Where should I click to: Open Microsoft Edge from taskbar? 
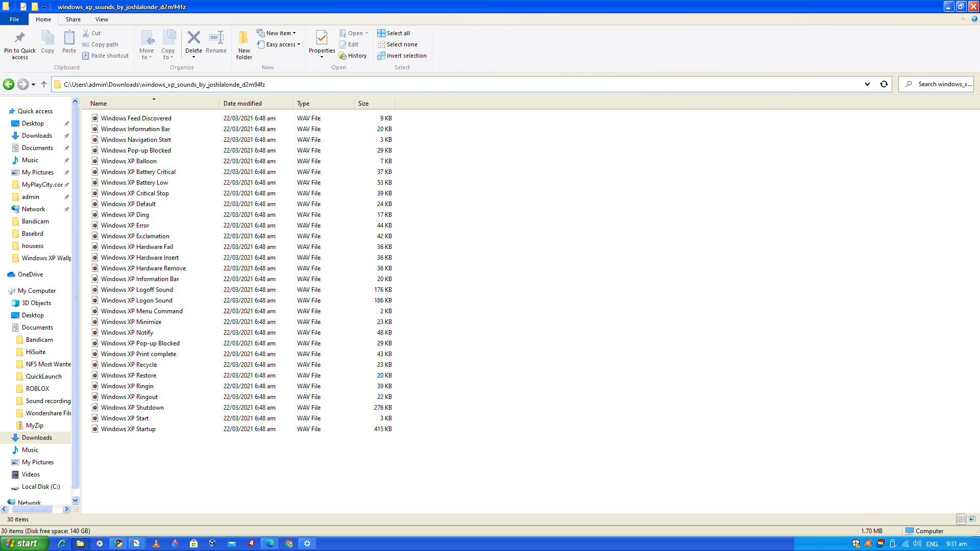(269, 543)
